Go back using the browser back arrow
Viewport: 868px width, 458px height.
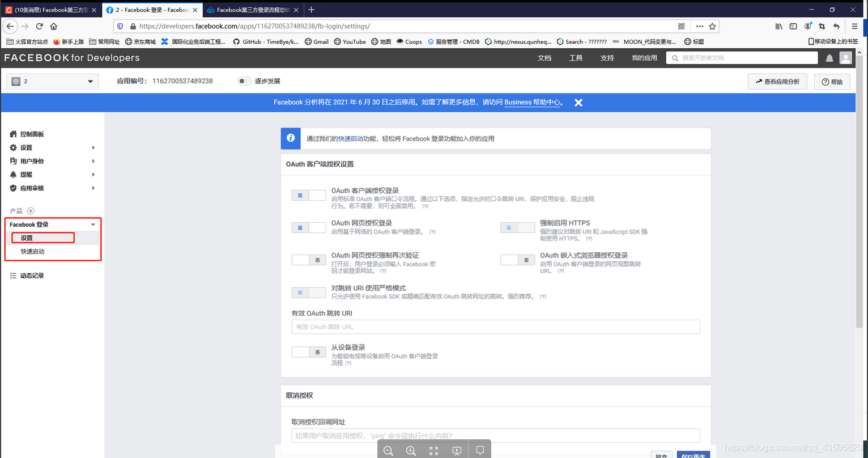[10, 26]
